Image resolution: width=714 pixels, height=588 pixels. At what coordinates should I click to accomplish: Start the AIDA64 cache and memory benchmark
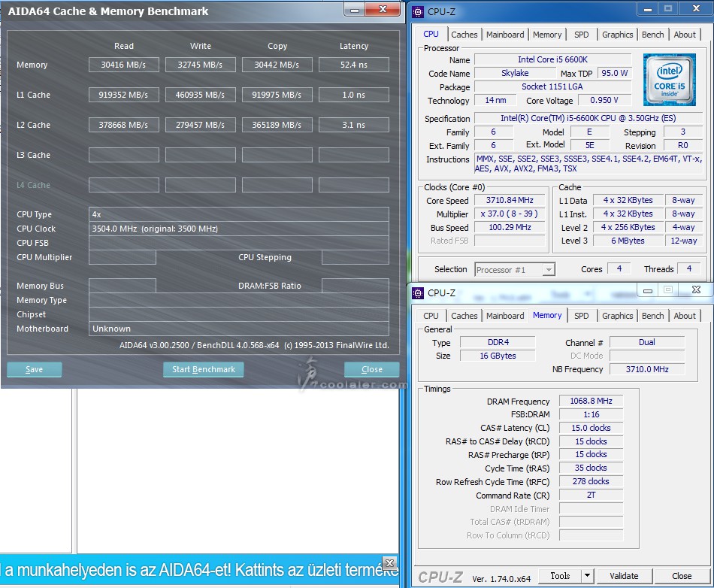(204, 369)
